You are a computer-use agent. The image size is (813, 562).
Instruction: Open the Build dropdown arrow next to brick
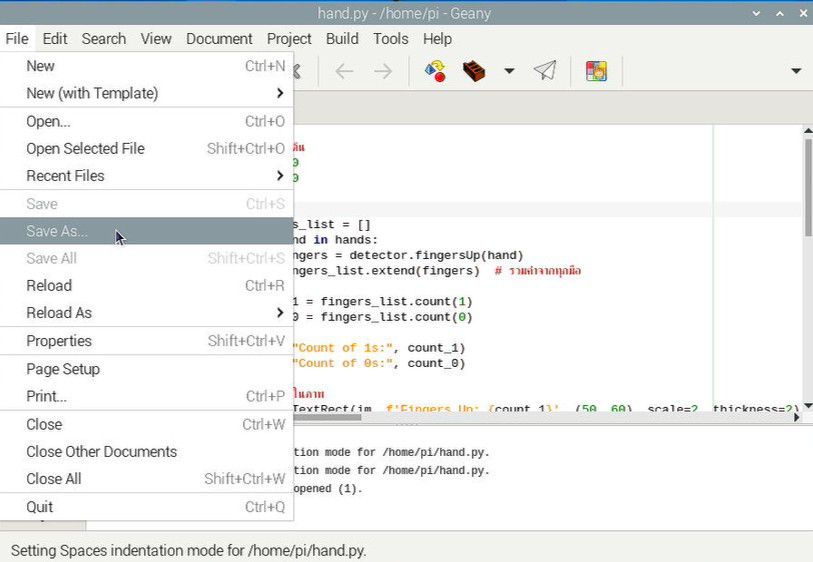[x=509, y=71]
